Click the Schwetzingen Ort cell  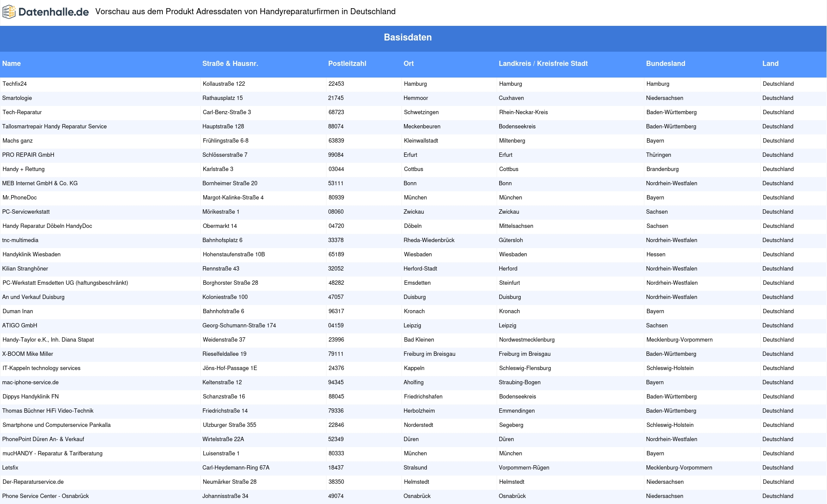421,112
